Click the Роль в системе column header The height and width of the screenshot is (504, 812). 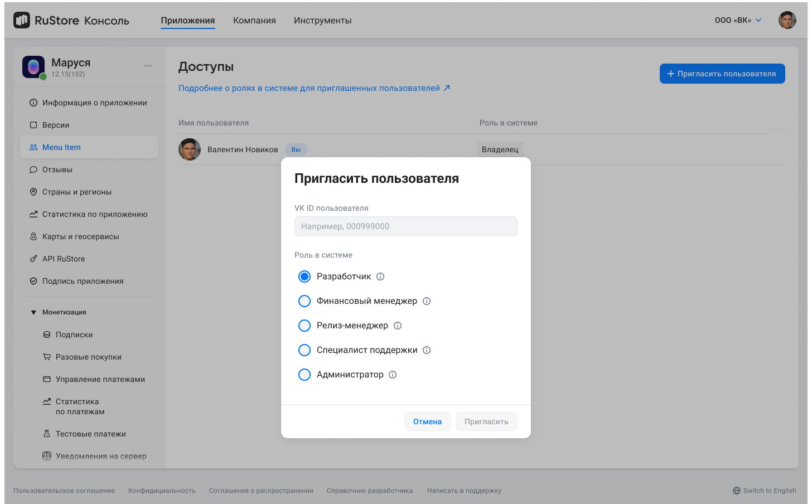pos(509,123)
